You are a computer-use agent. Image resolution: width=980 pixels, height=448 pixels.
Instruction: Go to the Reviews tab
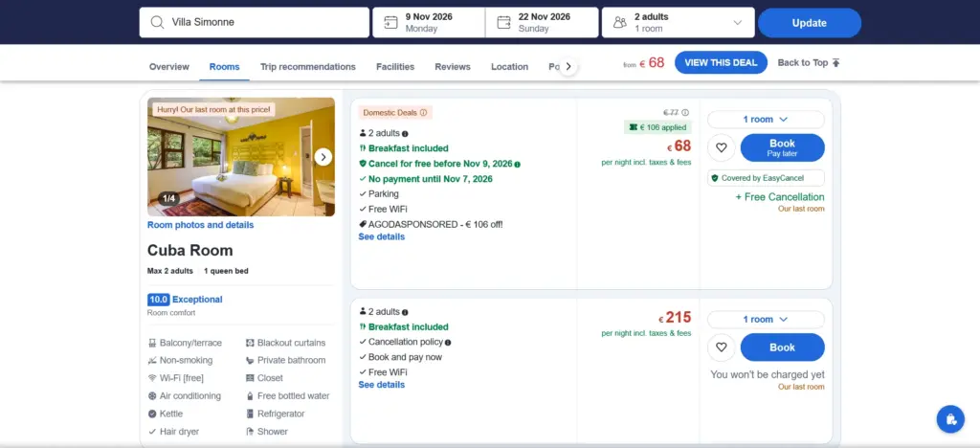(x=453, y=67)
